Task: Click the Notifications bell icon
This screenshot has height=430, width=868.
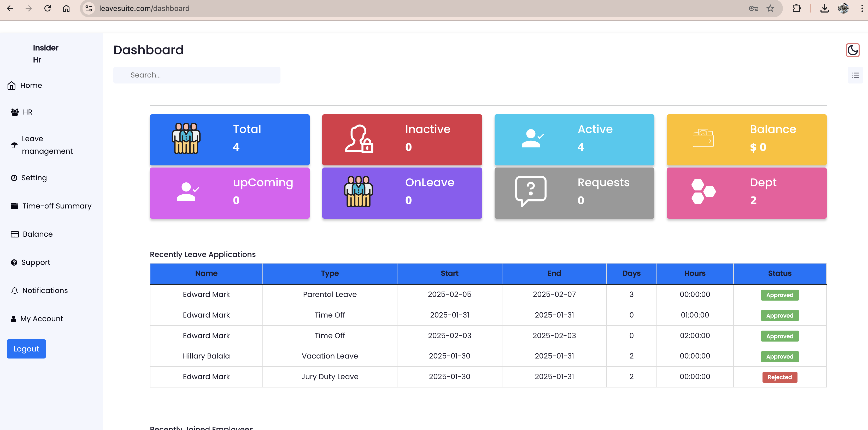Action: coord(14,290)
